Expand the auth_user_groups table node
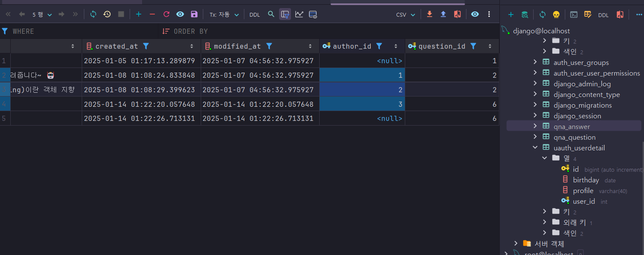 pyautogui.click(x=535, y=62)
